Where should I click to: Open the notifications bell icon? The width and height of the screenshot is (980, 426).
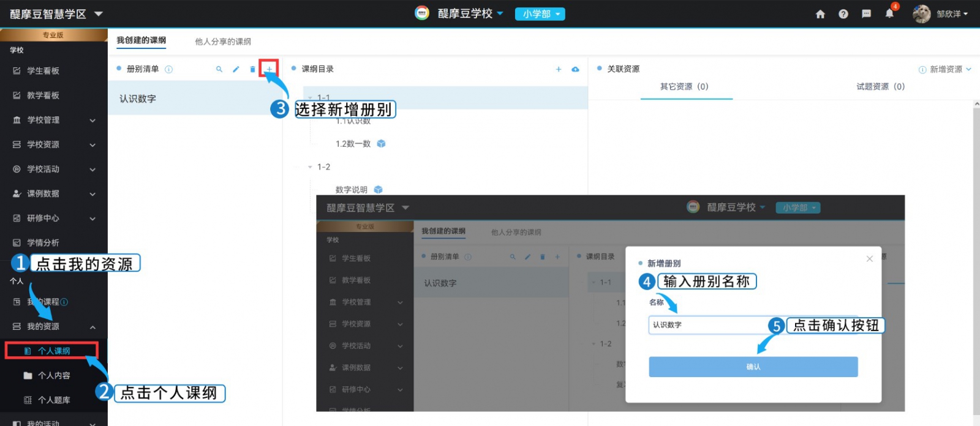889,14
